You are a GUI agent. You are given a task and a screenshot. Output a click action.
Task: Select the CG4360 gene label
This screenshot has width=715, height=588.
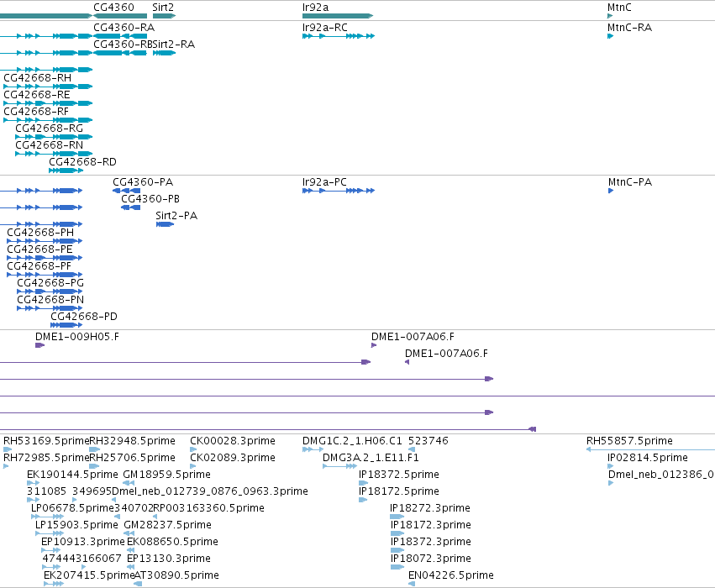pyautogui.click(x=113, y=8)
